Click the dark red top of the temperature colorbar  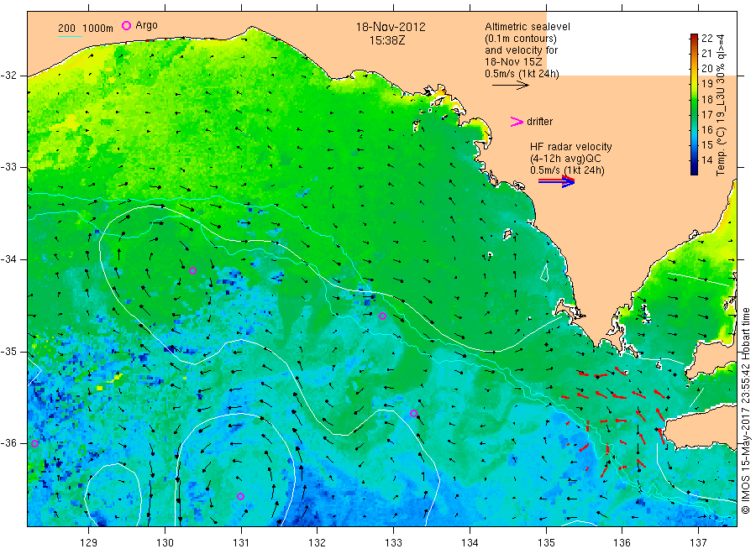(694, 37)
